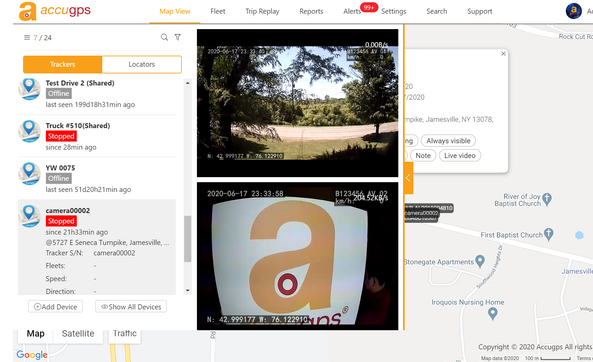The height and width of the screenshot is (362, 593).
Task: Select Truck #510(Shared) tracker icon
Action: pyautogui.click(x=29, y=131)
